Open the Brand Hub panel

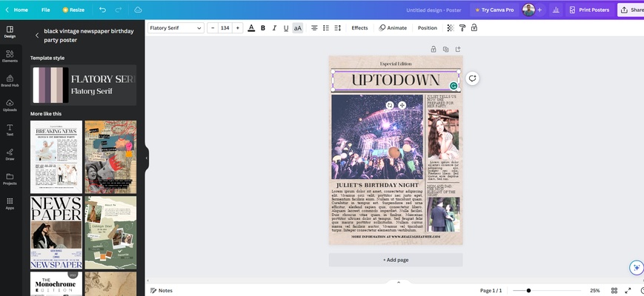[10, 81]
